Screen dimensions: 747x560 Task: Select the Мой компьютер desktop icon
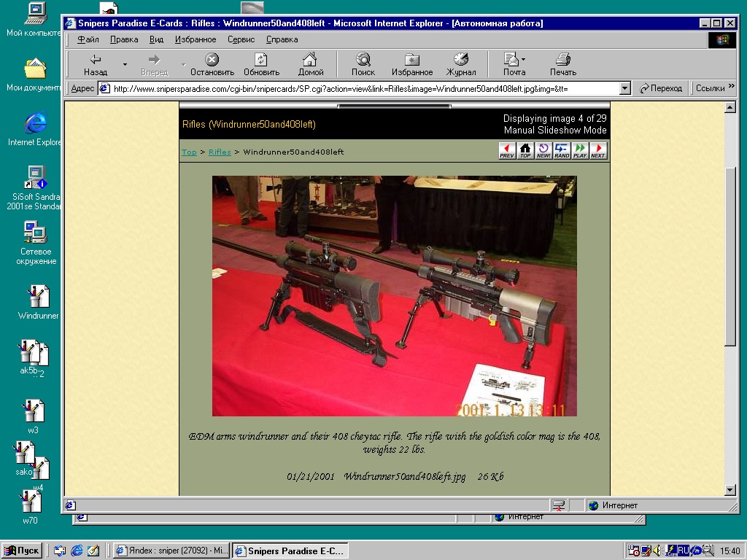[34, 20]
